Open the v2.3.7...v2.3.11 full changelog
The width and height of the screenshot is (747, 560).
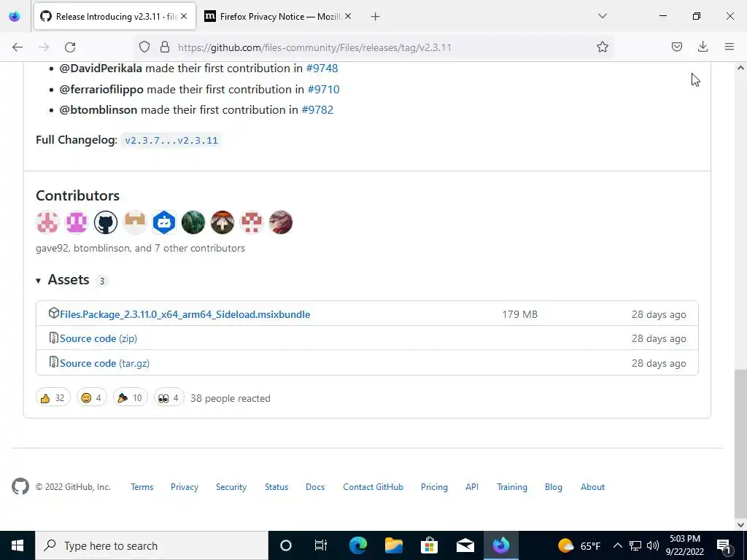tap(171, 141)
